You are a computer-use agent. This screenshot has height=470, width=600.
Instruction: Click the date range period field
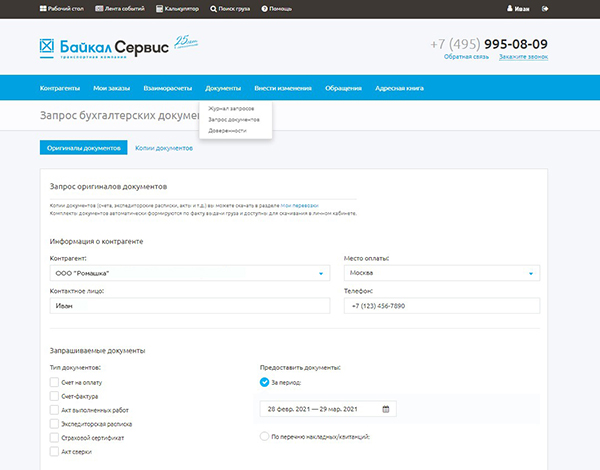pos(328,409)
